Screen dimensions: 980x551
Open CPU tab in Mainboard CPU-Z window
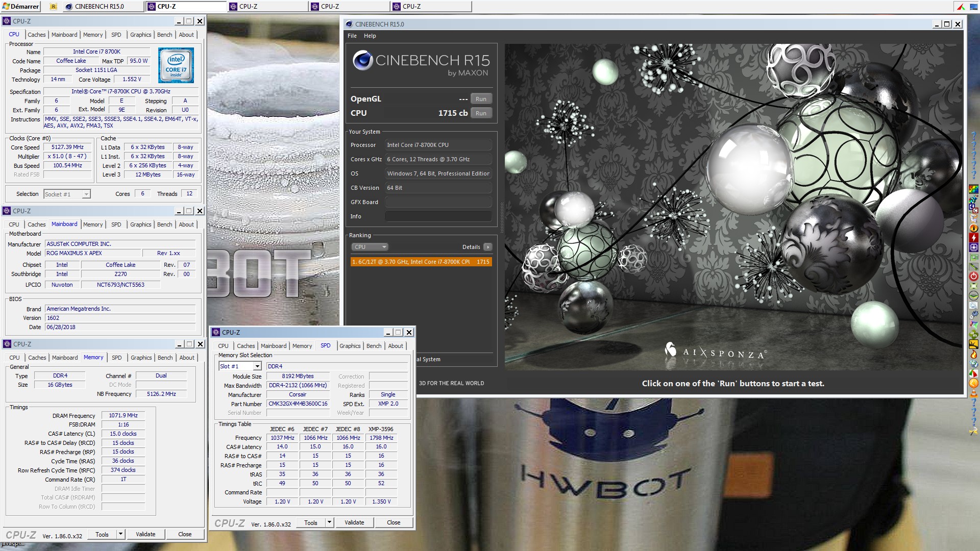[14, 224]
